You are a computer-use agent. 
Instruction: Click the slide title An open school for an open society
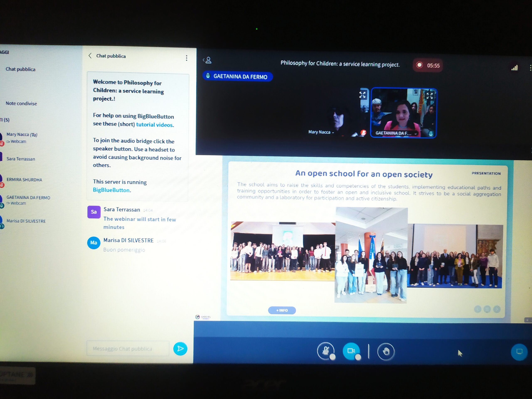pyautogui.click(x=364, y=174)
